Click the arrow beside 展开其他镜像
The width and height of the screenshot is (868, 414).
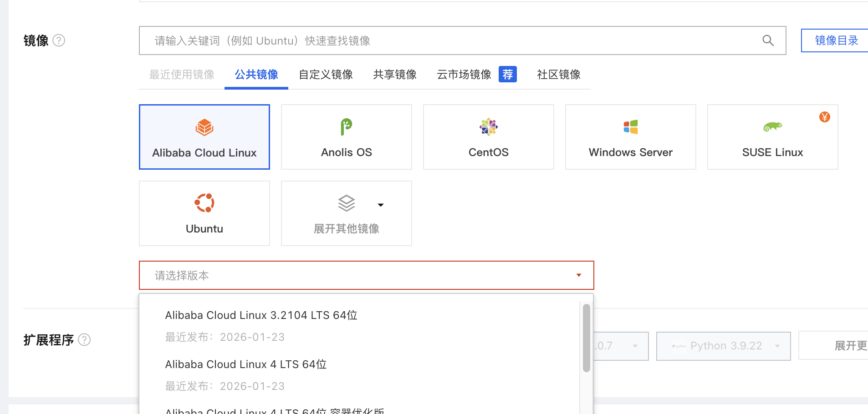pos(381,205)
